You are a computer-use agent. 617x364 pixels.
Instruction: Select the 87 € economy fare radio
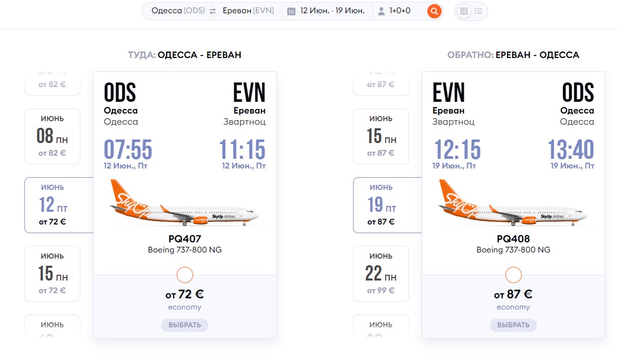(513, 275)
